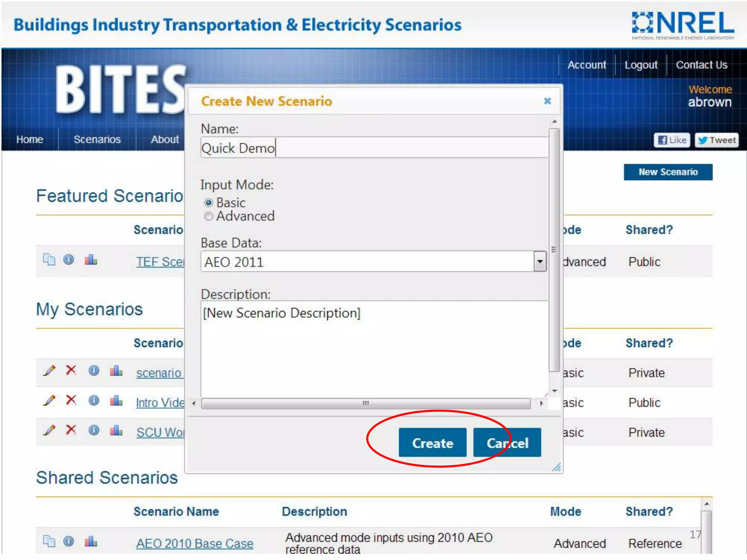Open chart icon for first My Scenarios row
Screen dimensions: 747x560
pos(116,371)
